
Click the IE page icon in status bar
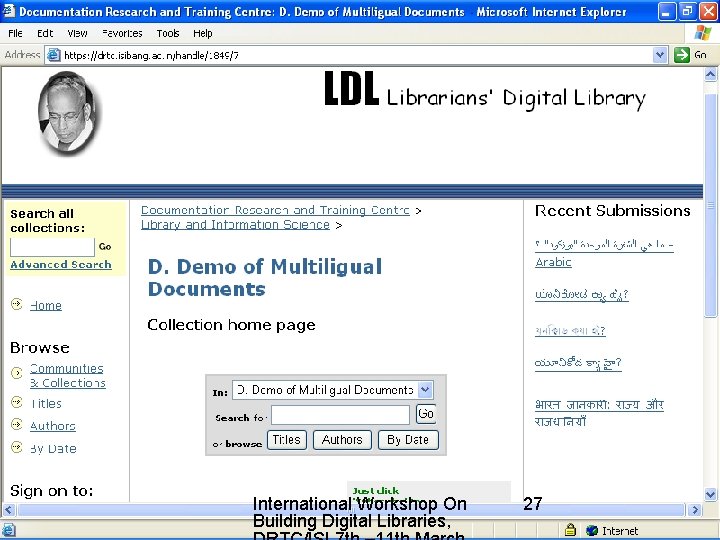pyautogui.click(x=9, y=530)
